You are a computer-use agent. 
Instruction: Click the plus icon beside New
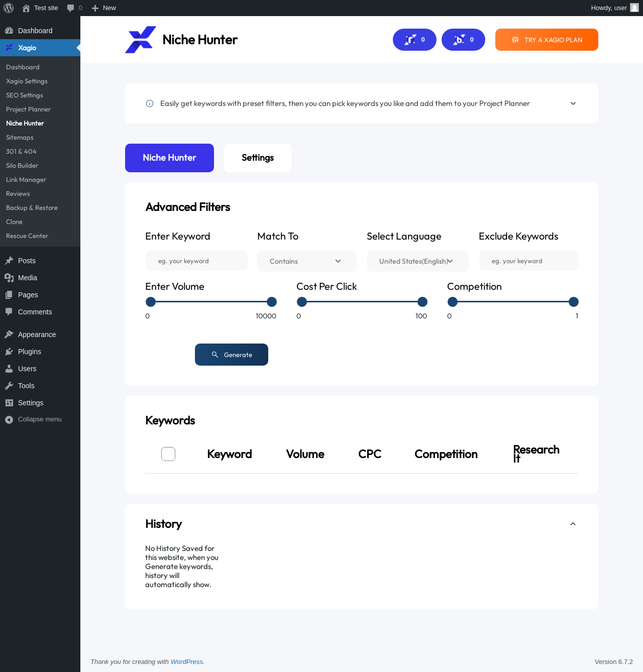[x=95, y=8]
